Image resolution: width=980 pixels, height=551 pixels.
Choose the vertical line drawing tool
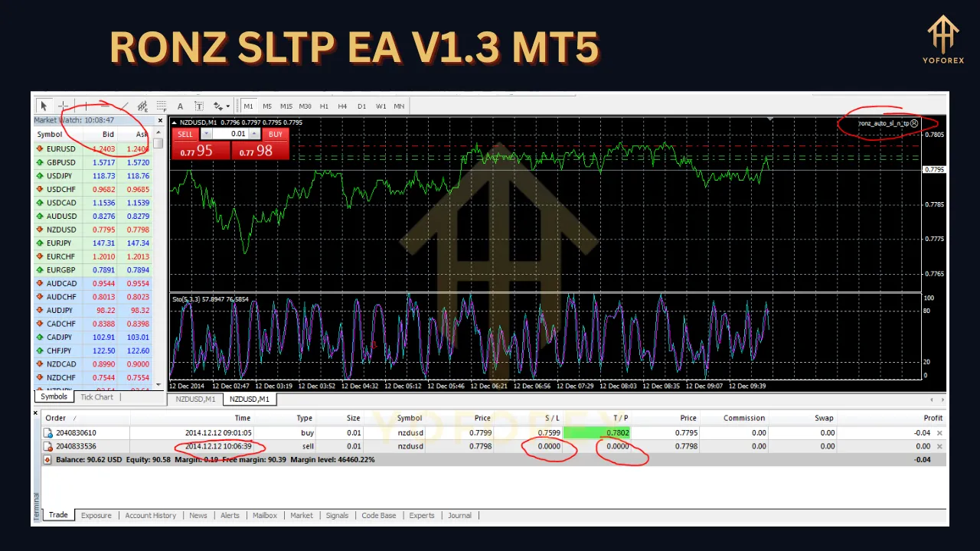85,106
